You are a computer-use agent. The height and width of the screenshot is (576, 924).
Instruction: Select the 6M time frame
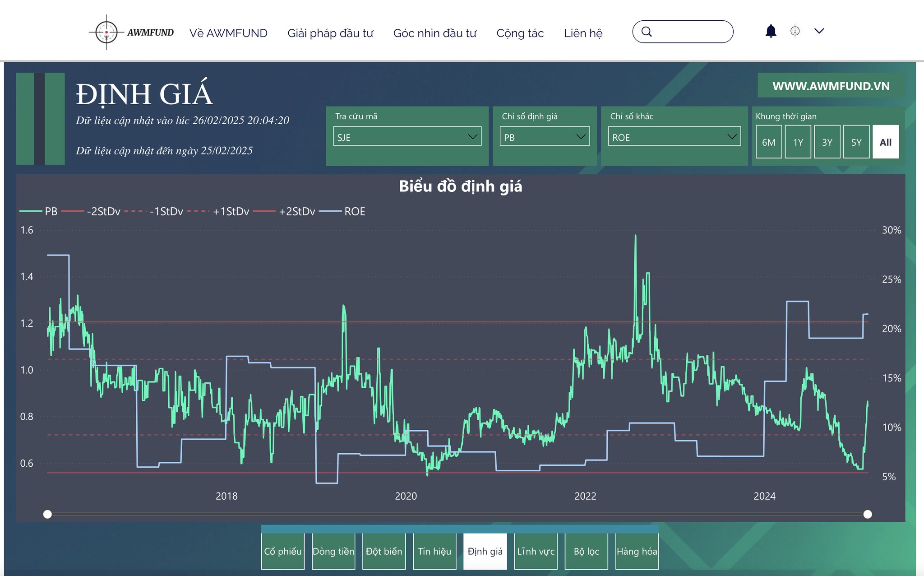pyautogui.click(x=768, y=142)
